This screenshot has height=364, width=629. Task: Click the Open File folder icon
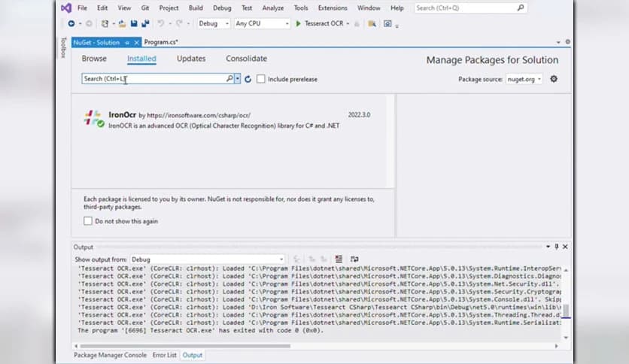(123, 23)
